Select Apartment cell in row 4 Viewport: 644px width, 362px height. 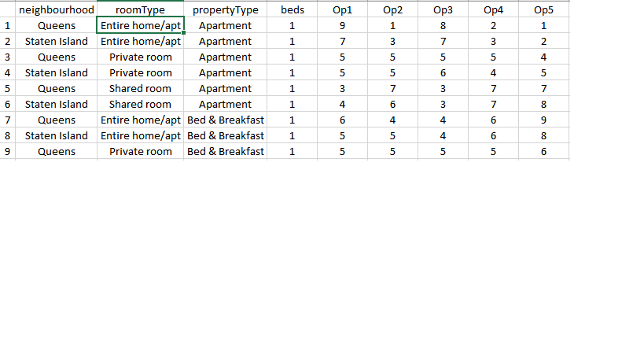point(226,73)
